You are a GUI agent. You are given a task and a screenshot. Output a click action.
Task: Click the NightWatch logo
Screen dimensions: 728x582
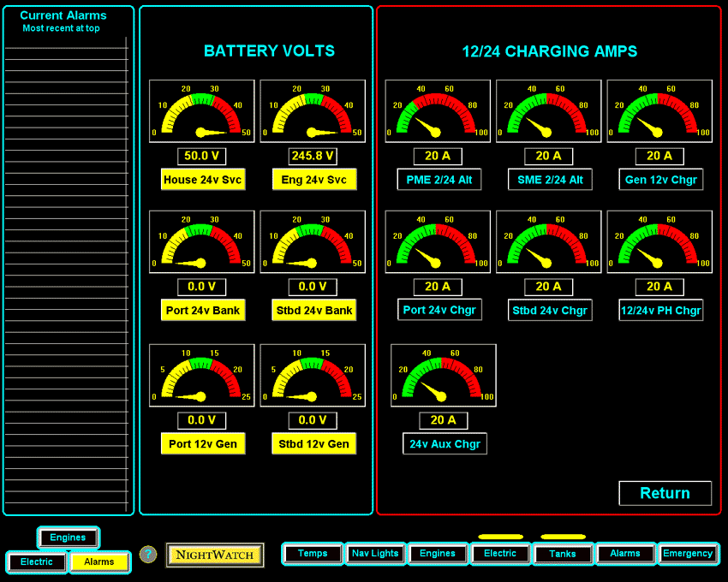pos(214,555)
